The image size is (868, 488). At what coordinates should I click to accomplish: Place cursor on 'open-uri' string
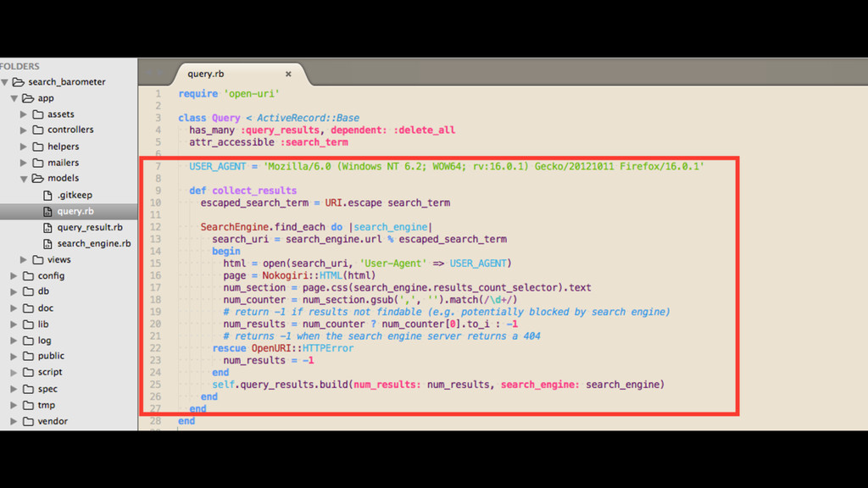pyautogui.click(x=251, y=94)
